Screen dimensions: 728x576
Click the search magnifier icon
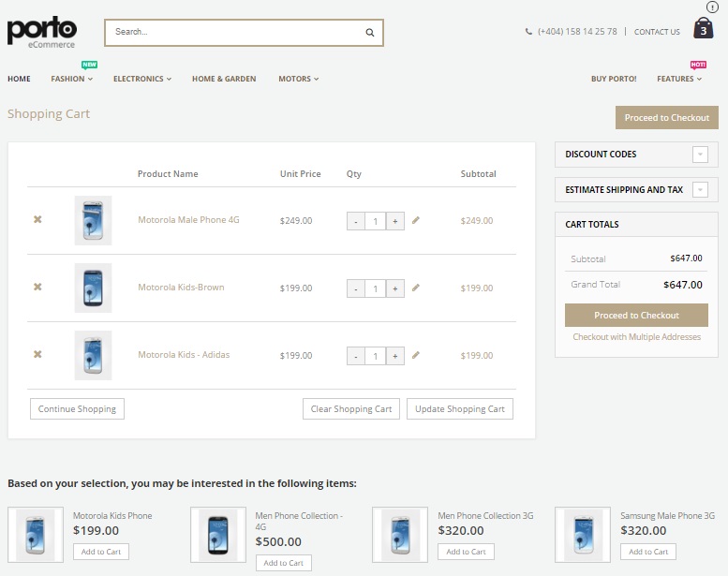(370, 33)
